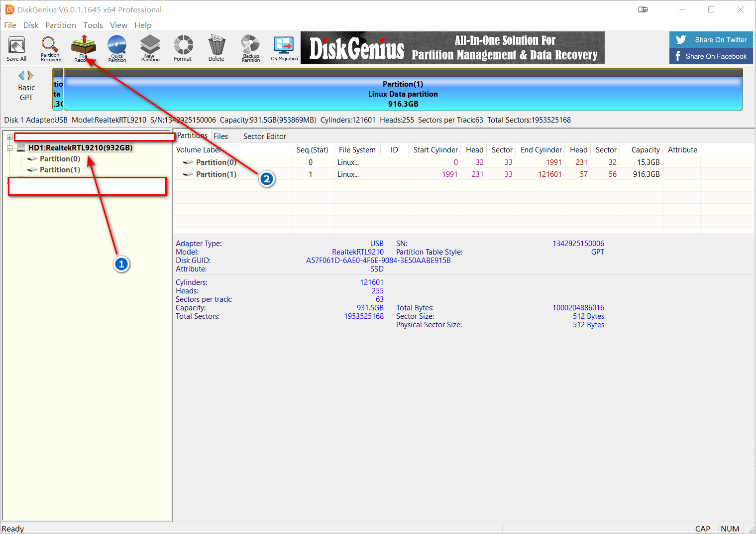
Task: Click the Format toolbar icon
Action: [183, 49]
